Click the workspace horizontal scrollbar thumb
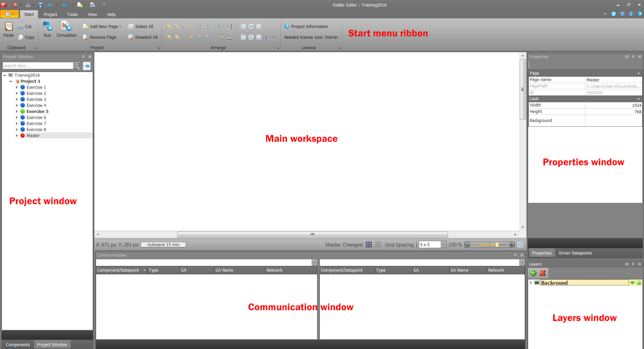The image size is (644, 349). pos(312,235)
